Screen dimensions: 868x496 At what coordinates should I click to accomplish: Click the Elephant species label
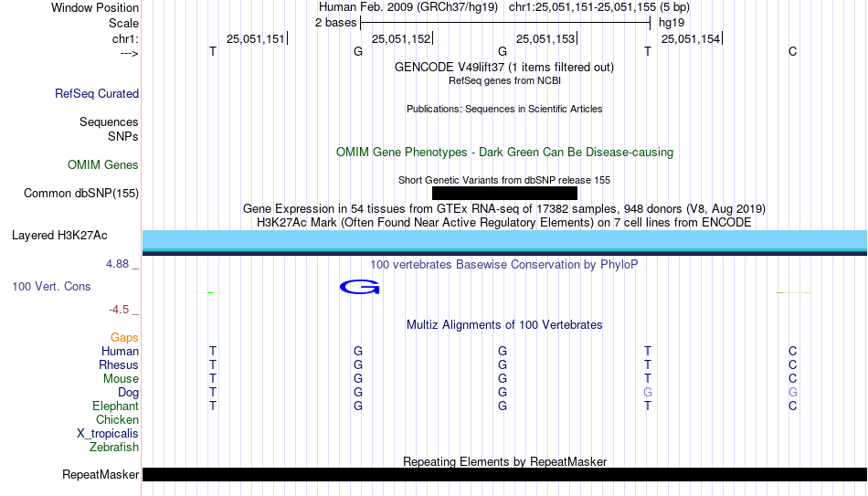coord(115,406)
